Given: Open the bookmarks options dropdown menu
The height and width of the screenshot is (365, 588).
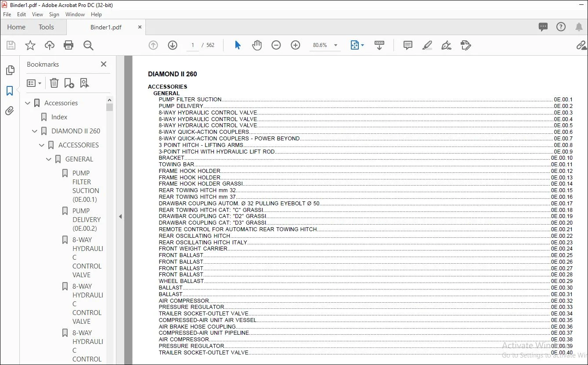Looking at the screenshot, I should coord(34,83).
